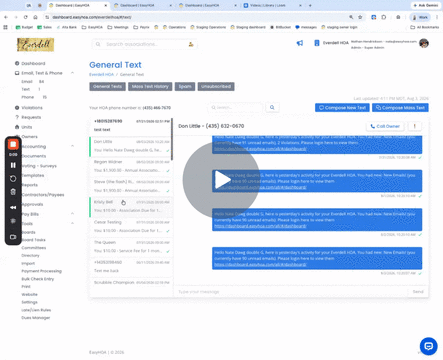Click the Type your message field

(290, 292)
